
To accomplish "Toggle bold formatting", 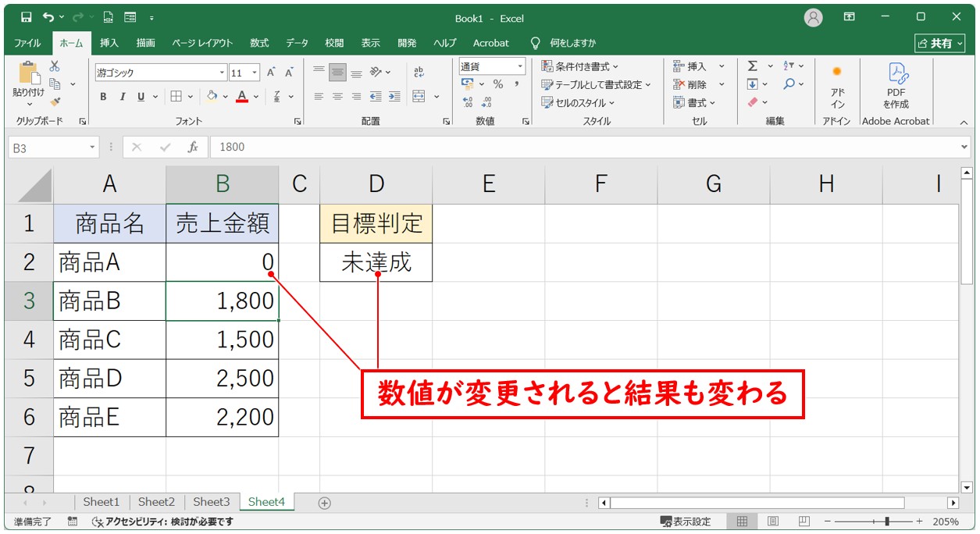I will tap(103, 97).
